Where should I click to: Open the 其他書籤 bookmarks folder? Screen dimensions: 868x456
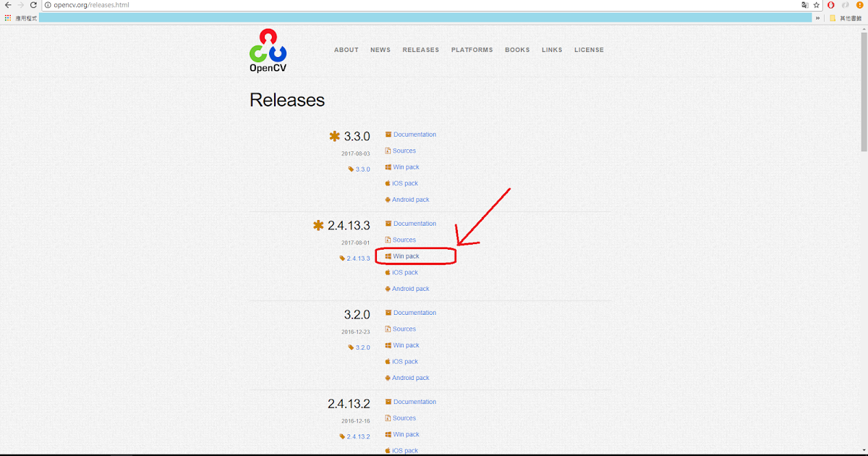tap(846, 17)
